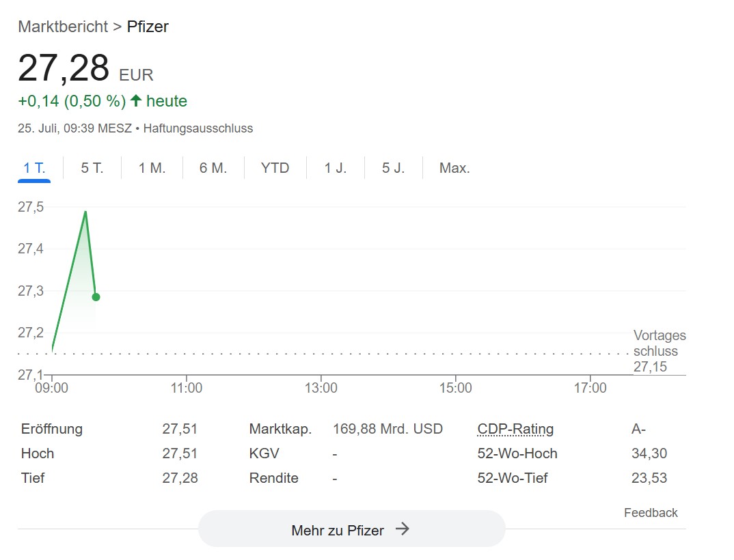Viewport: 734px width, 560px height.
Task: Click the 27,3 price axis label
Action: click(31, 291)
